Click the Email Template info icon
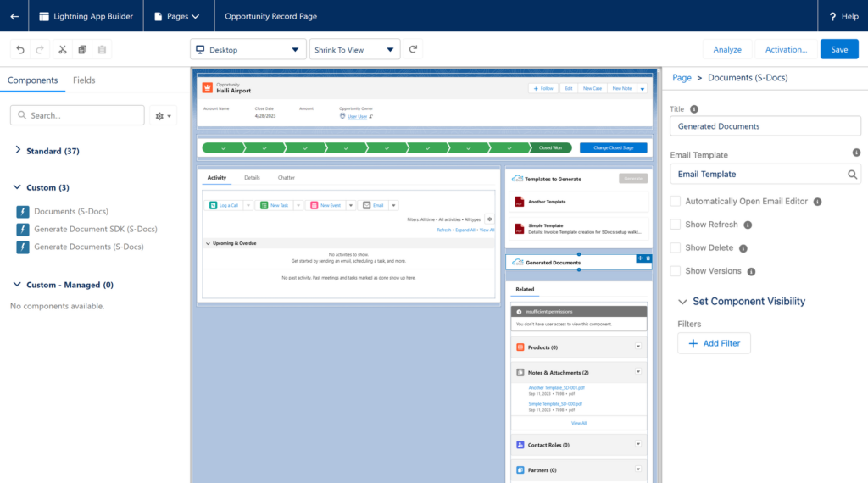This screenshot has width=868, height=483. pyautogui.click(x=856, y=153)
